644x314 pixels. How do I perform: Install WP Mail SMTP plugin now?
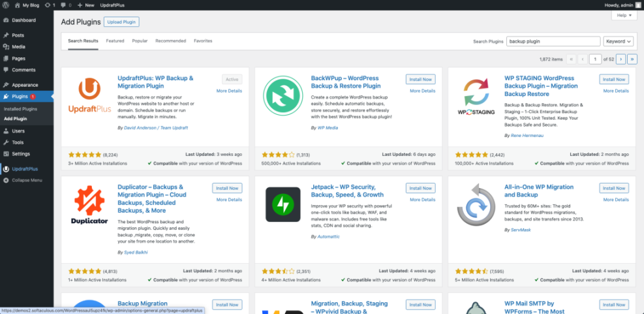coord(614,305)
